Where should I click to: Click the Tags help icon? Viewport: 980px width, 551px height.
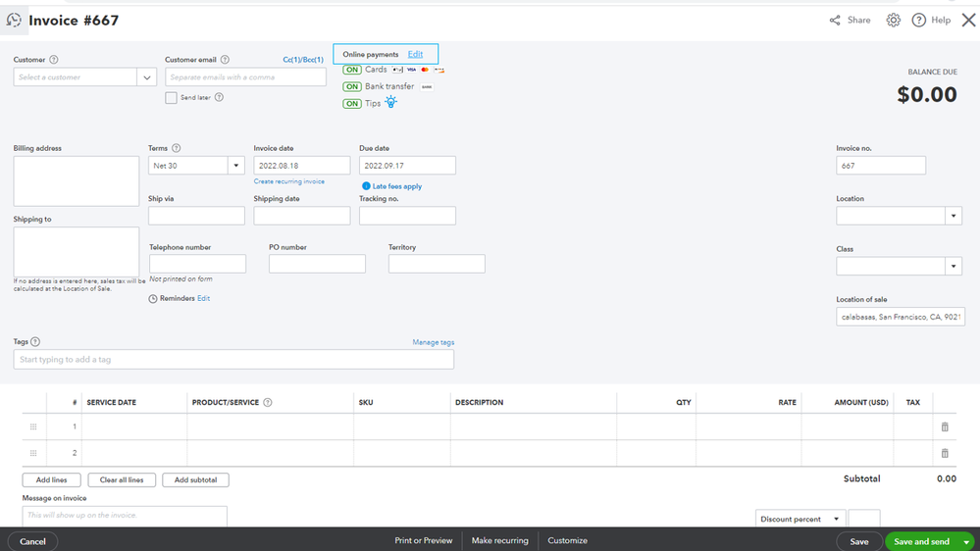pos(35,342)
